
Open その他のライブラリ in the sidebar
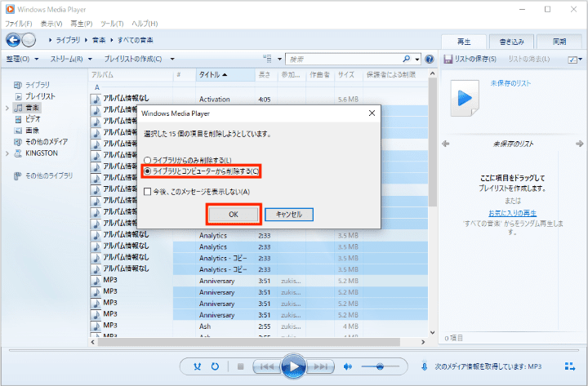[49, 175]
